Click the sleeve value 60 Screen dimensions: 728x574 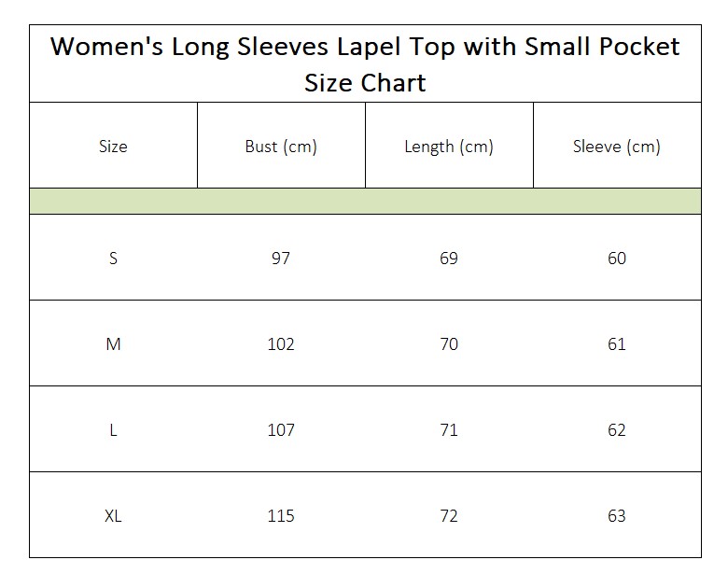(x=617, y=258)
